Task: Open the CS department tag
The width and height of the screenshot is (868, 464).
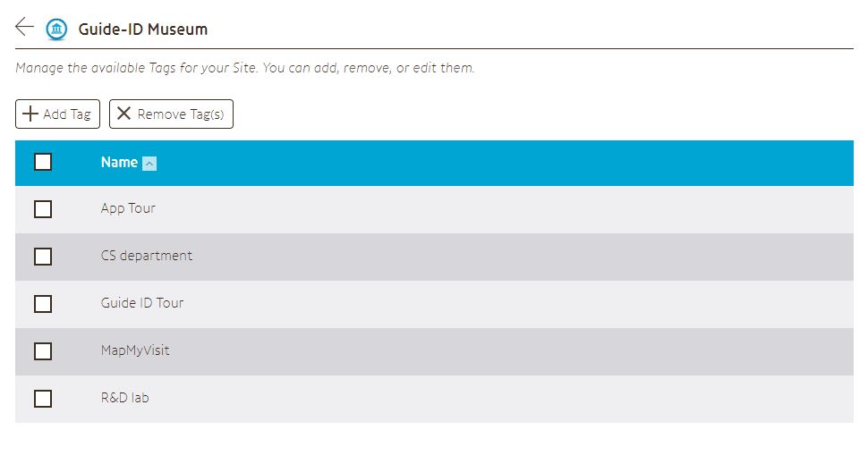Action: pyautogui.click(x=147, y=256)
